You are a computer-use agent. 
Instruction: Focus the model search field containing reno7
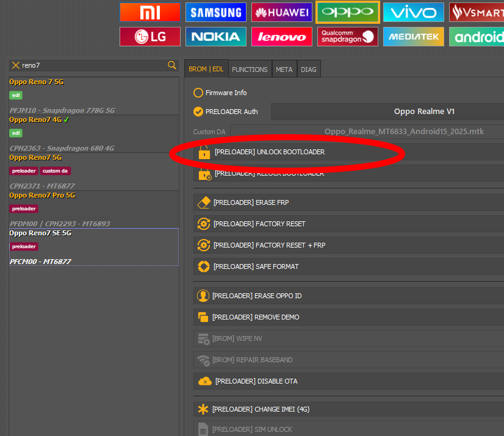tap(93, 65)
